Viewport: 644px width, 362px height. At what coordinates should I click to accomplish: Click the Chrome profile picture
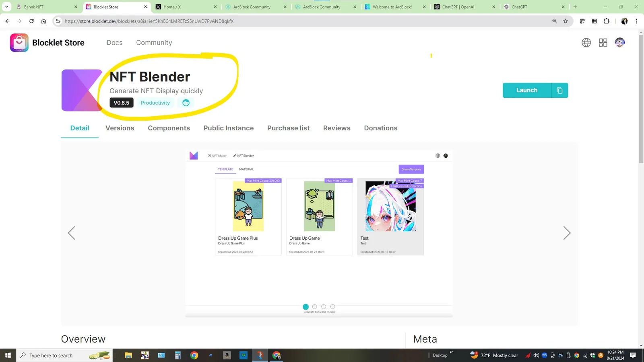624,21
